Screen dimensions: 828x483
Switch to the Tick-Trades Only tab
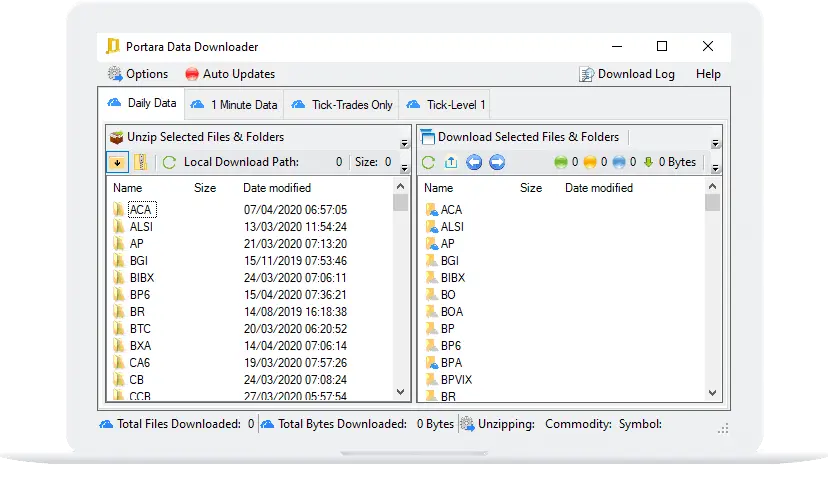(x=342, y=105)
